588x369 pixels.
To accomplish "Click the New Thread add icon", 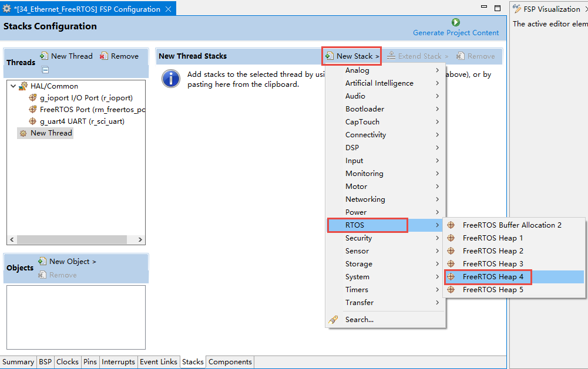I will click(44, 56).
